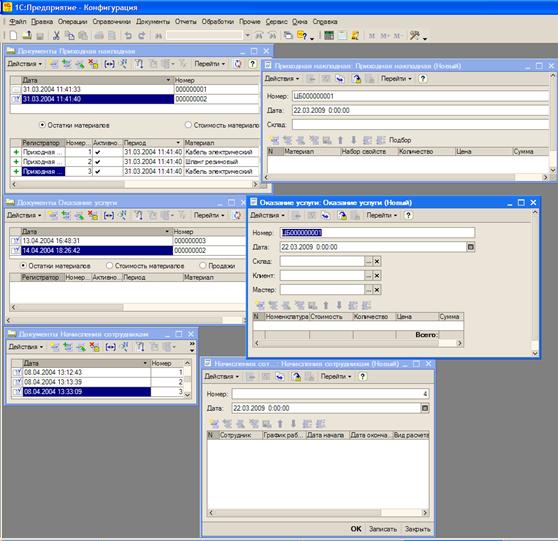558x541 pixels.
Task: Select the Стоимость материалов radio in Оказание услуги list
Action: (x=110, y=266)
